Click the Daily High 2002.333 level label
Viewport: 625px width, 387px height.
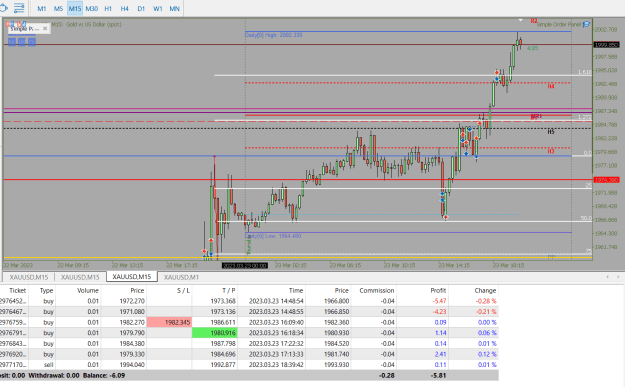[x=273, y=35]
